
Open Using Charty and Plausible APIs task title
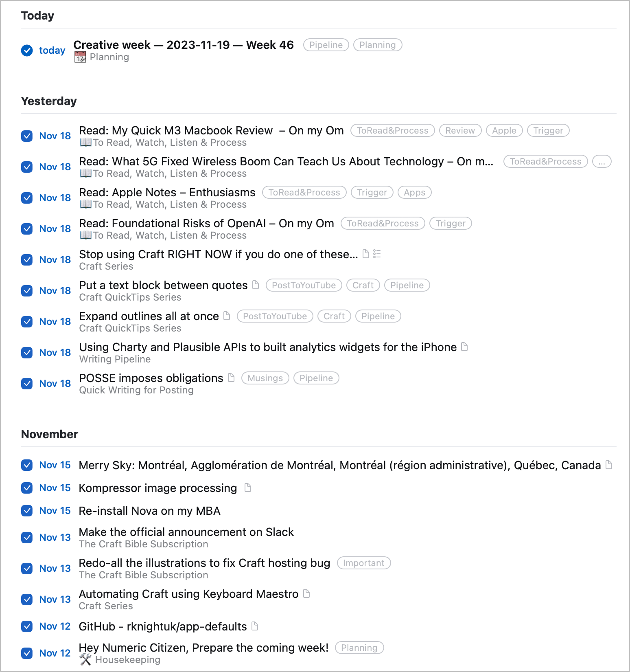point(268,347)
